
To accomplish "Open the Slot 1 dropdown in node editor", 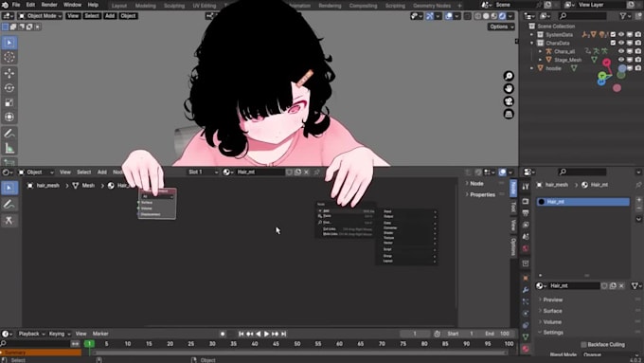I will pos(203,172).
